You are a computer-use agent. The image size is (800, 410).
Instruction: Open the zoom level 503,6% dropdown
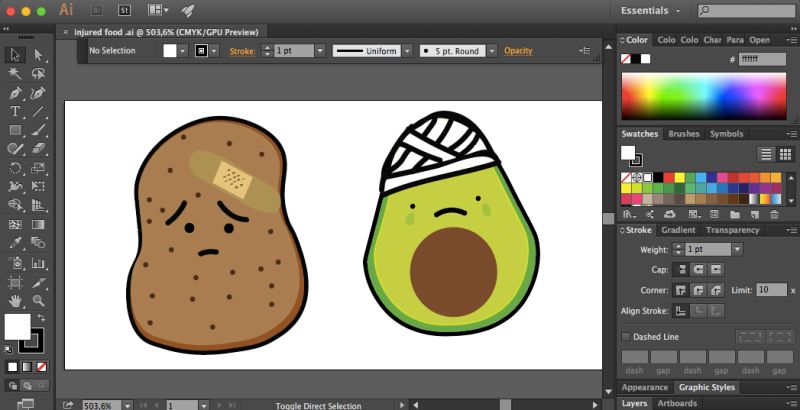[x=128, y=406]
